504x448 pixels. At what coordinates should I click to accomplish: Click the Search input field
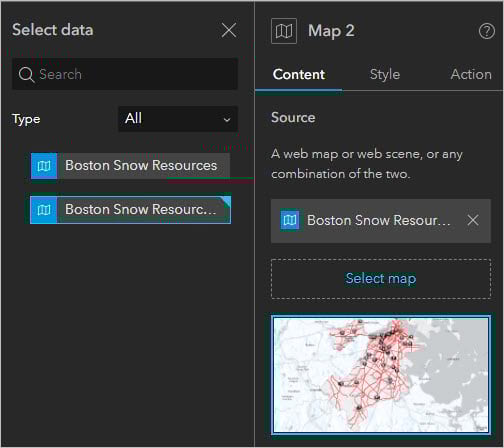tap(125, 74)
